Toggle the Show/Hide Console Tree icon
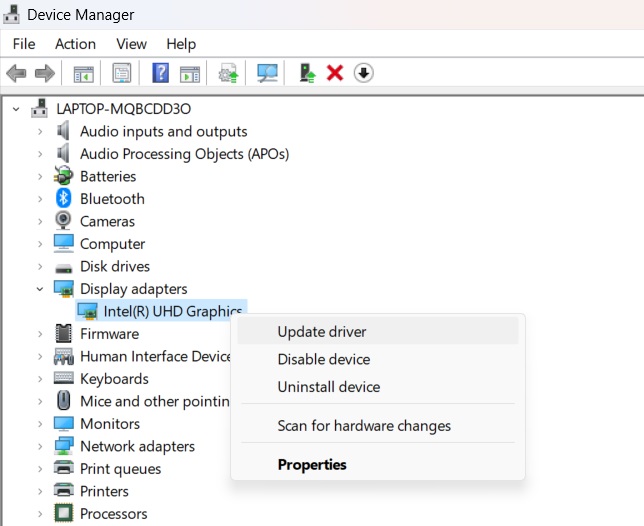This screenshot has width=644, height=526. [83, 74]
